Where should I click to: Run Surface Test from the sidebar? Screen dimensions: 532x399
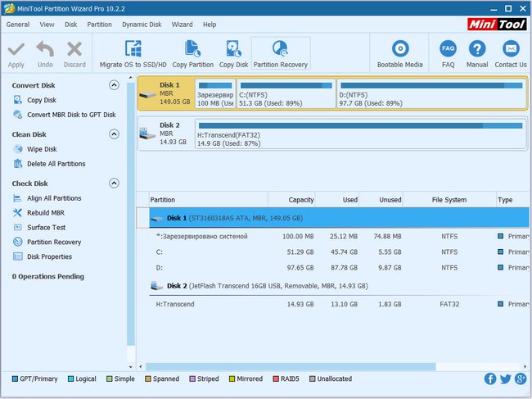[x=46, y=228]
